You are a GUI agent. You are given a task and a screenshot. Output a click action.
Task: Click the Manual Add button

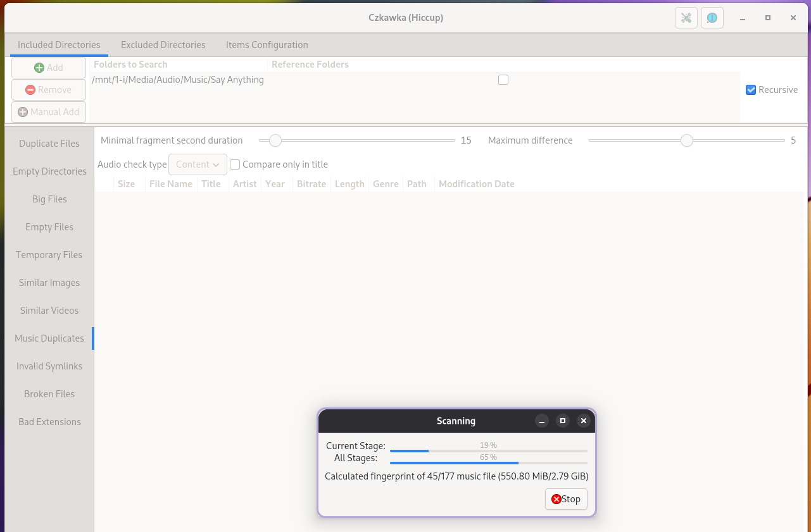49,112
